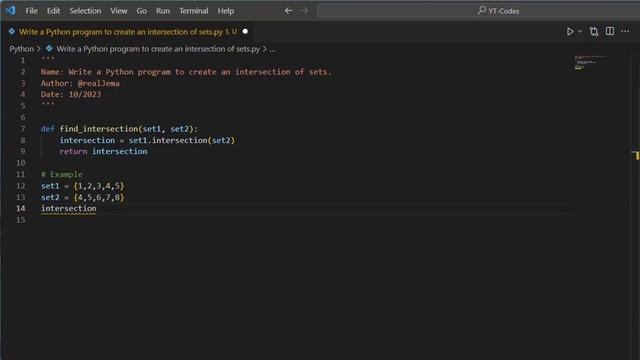Click the Python file icon in breadcrumb
Viewport: 640px width, 360px height.
click(49, 49)
